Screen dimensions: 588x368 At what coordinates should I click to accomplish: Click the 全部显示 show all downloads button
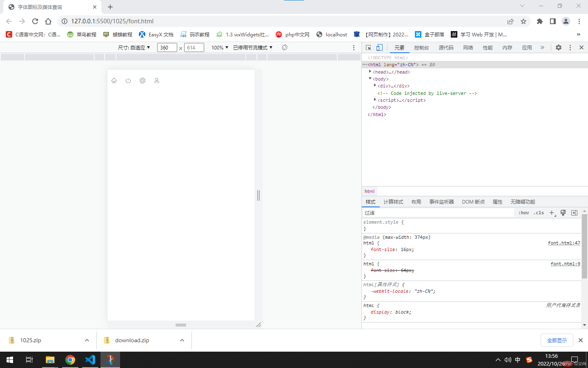[557, 340]
